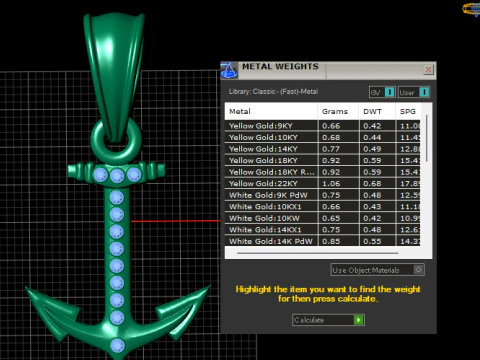Select the White Gold:10KX1 row
The width and height of the screenshot is (480, 360).
323,207
